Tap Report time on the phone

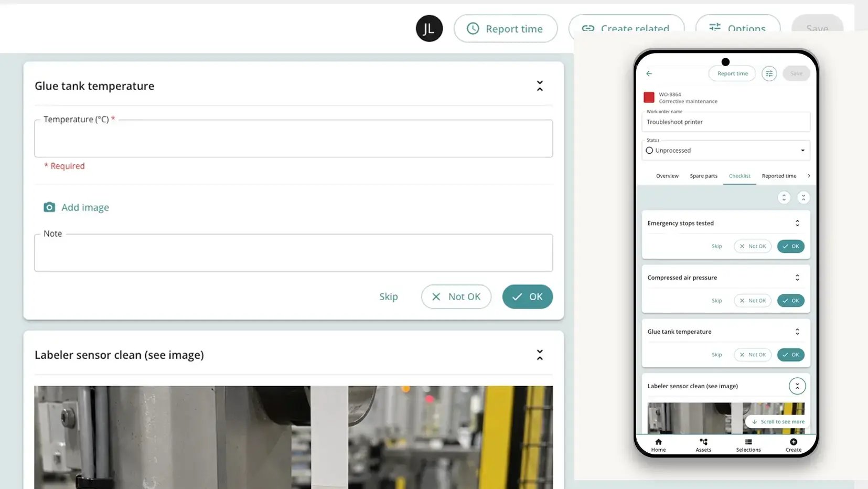pos(732,73)
